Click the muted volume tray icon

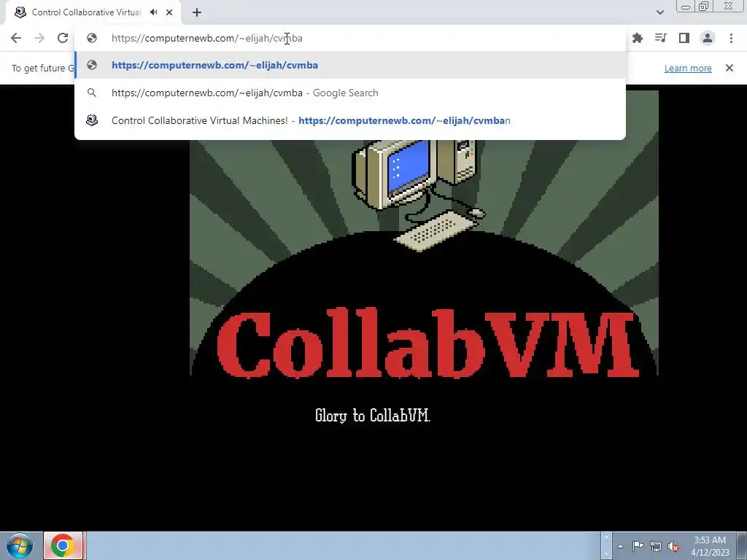click(673, 546)
